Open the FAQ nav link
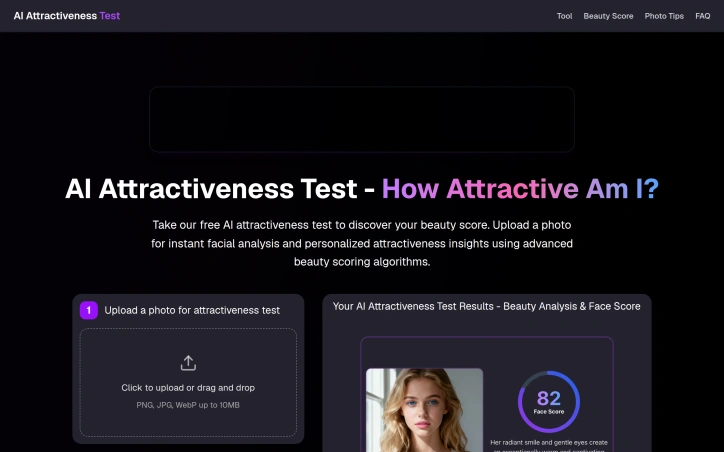 coord(702,16)
